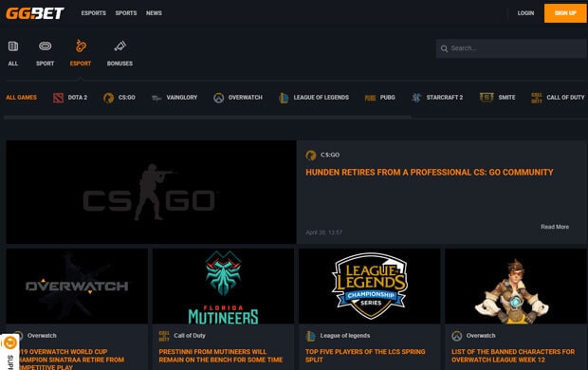Click Read More on Hunden article
The width and height of the screenshot is (588, 370).
[x=555, y=227]
